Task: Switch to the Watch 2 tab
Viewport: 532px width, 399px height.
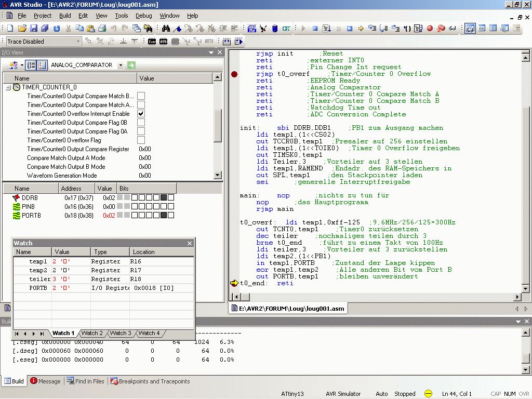Action: click(x=92, y=333)
